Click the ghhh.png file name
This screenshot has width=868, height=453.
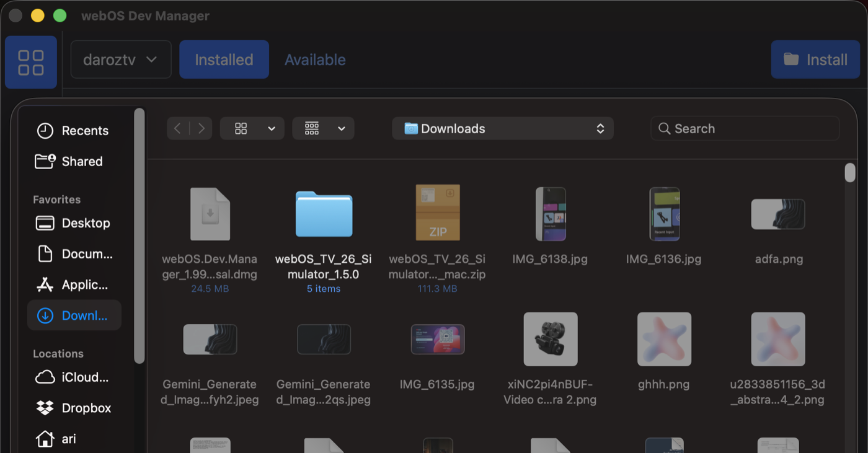(x=664, y=384)
